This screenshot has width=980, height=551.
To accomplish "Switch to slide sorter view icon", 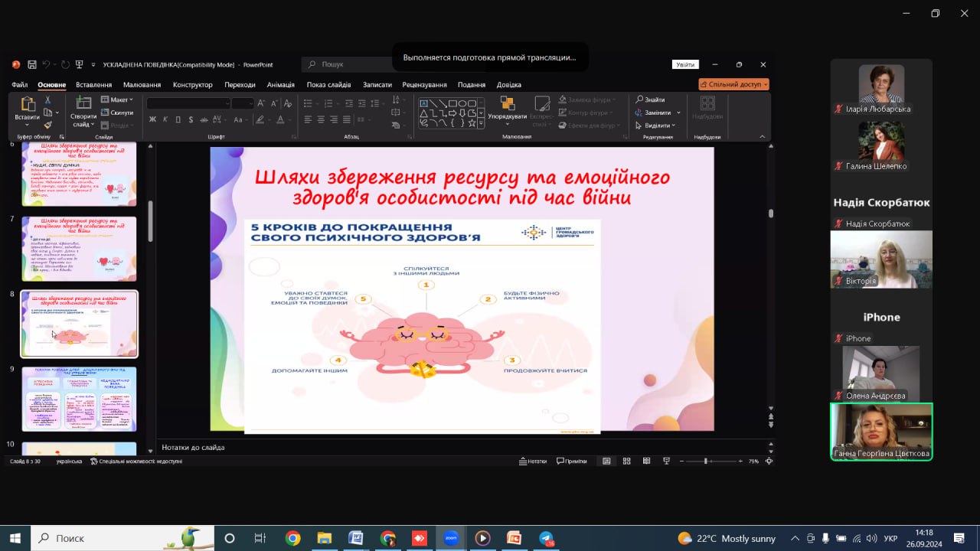I will 626,461.
